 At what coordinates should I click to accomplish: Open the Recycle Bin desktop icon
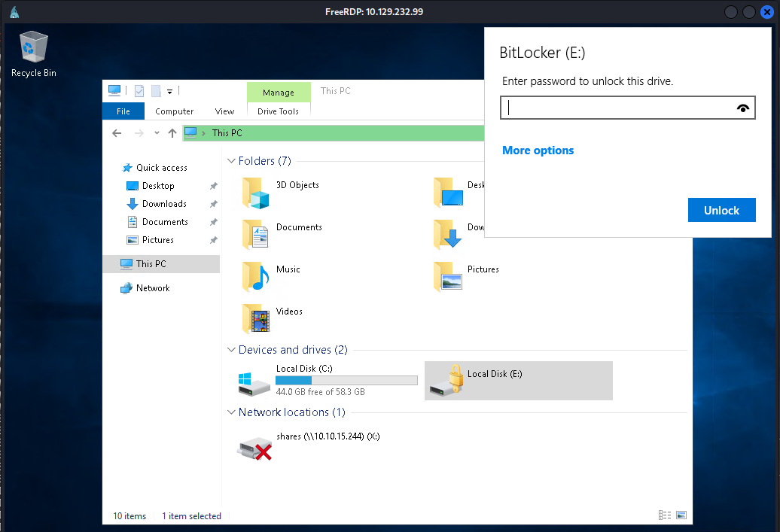pyautogui.click(x=33, y=53)
